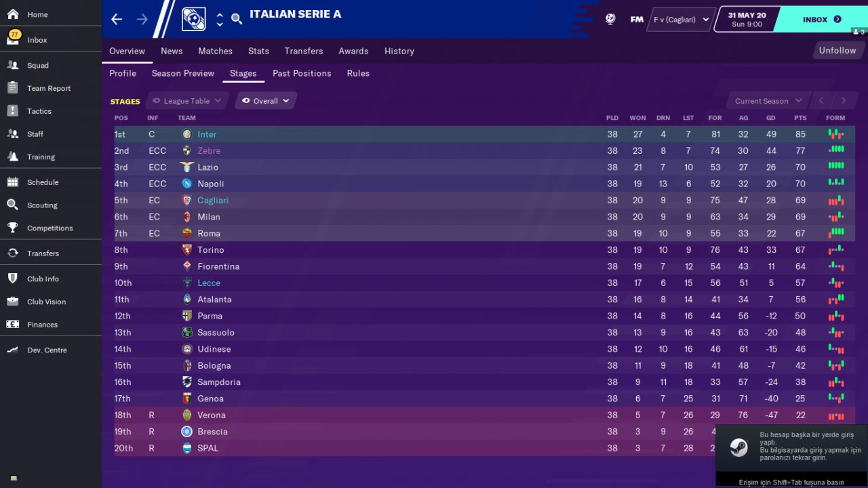Open the F v (Cagliari) dropdown
The height and width of the screenshot is (488, 868).
pos(682,20)
